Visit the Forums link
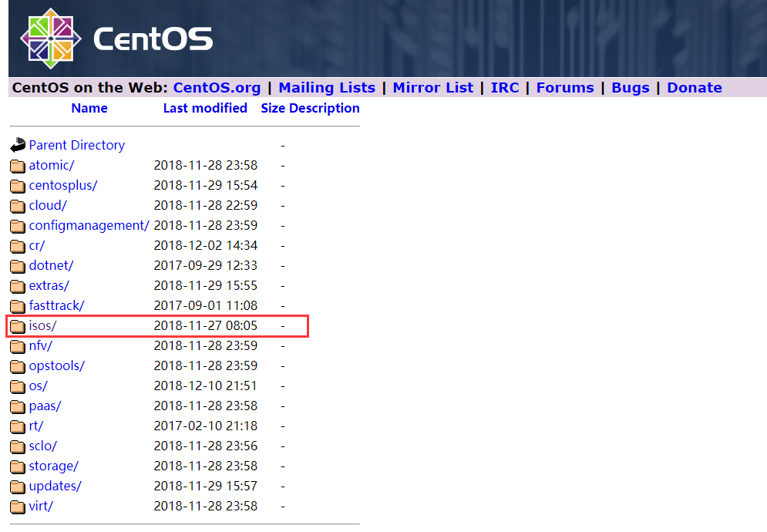 [x=565, y=88]
